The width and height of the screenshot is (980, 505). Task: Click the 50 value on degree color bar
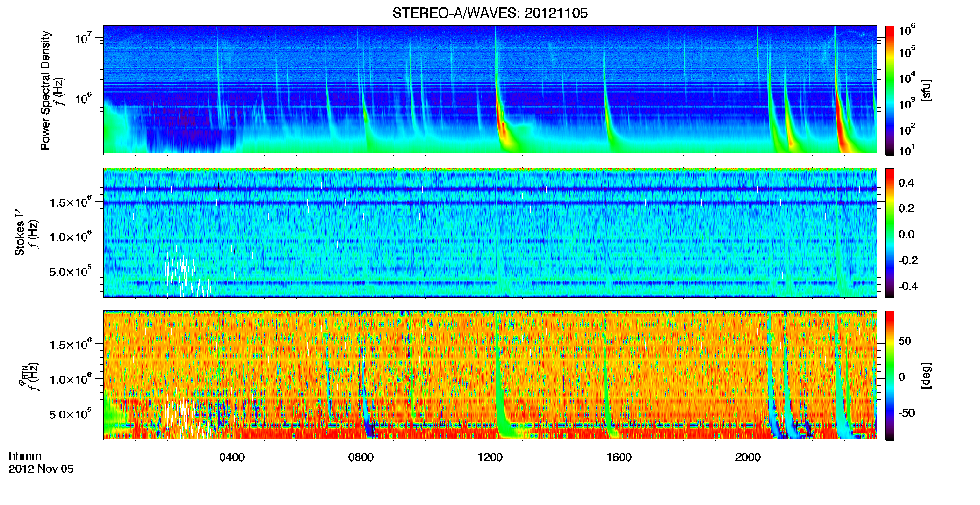[x=905, y=341]
